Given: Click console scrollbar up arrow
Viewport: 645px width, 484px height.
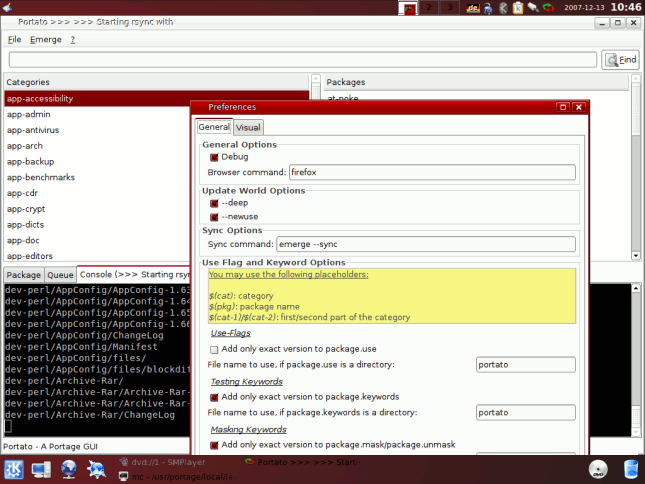Looking at the screenshot, I should (x=636, y=288).
